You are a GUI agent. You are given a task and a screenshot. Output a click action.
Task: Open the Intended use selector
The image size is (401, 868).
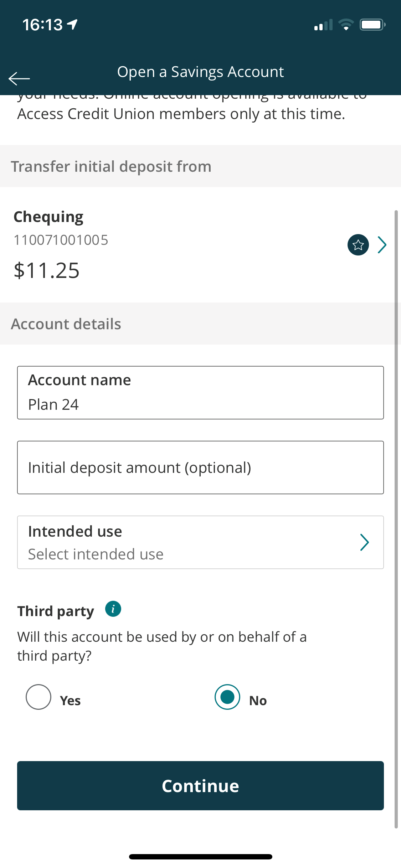coord(200,542)
